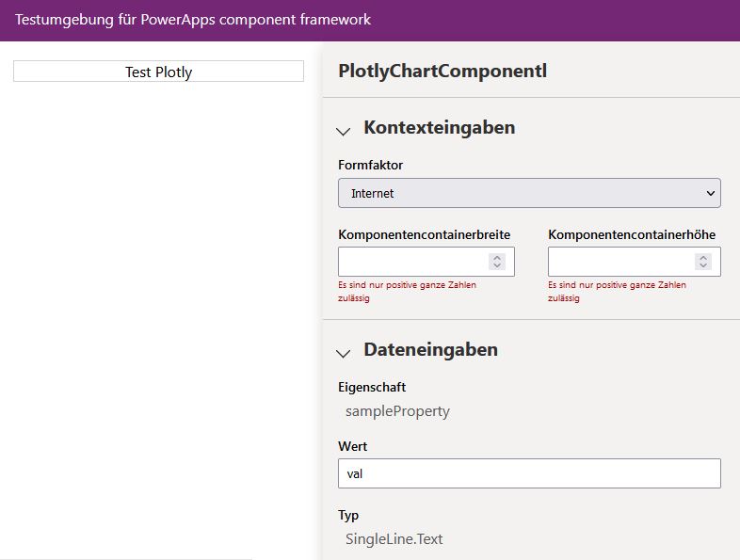Click the Komponentencontainerhöhe input field

620,262
